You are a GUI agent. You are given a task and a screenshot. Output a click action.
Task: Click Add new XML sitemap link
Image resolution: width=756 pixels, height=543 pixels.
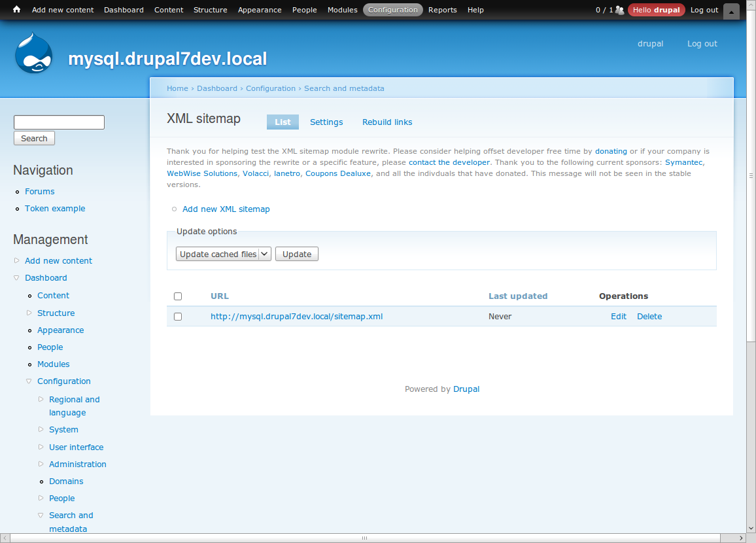point(226,209)
